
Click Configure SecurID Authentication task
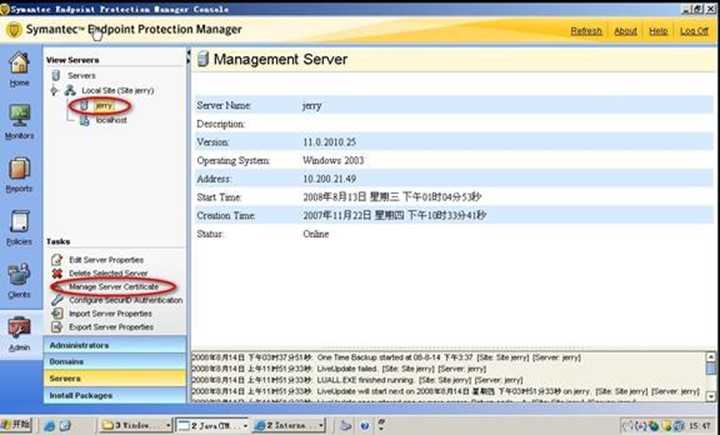tap(126, 300)
